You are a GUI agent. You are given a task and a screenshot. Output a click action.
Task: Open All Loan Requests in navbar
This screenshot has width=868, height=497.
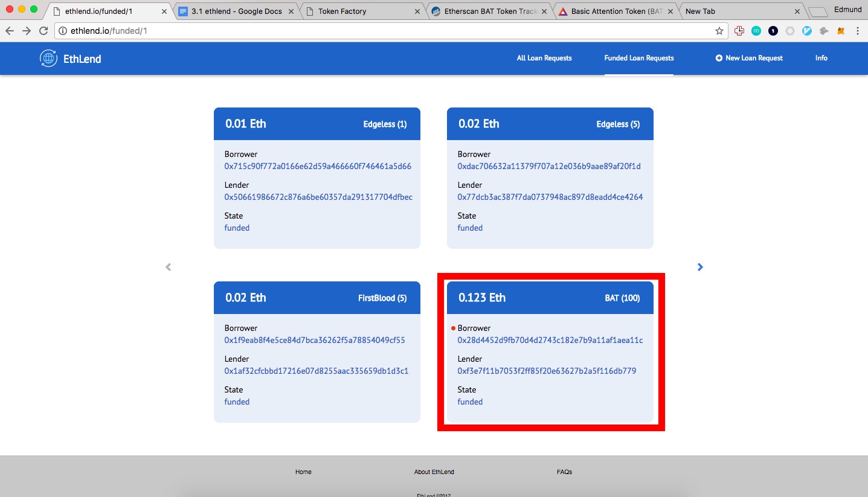[544, 58]
